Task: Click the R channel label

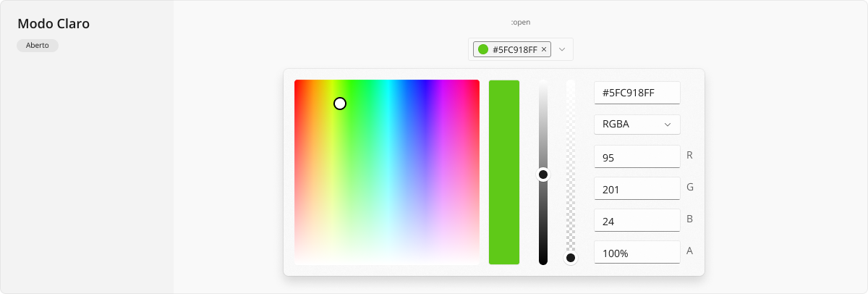Action: [689, 155]
